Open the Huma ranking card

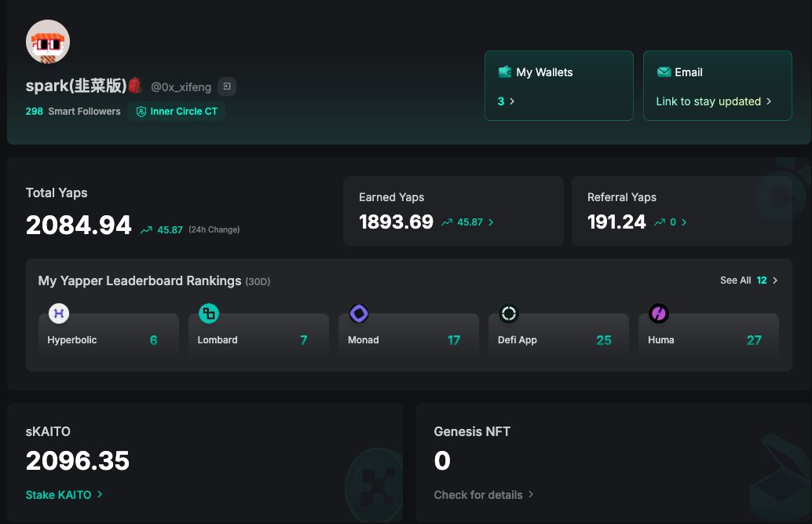708,335
